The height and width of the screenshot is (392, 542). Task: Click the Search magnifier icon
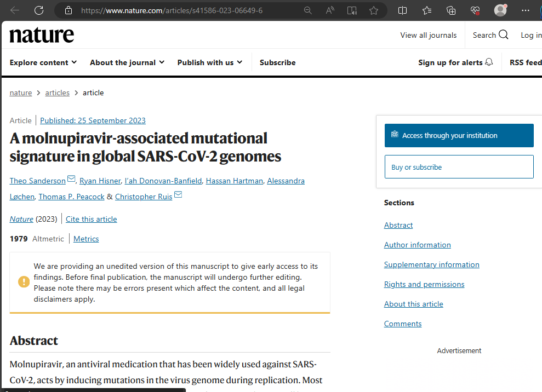pos(504,34)
